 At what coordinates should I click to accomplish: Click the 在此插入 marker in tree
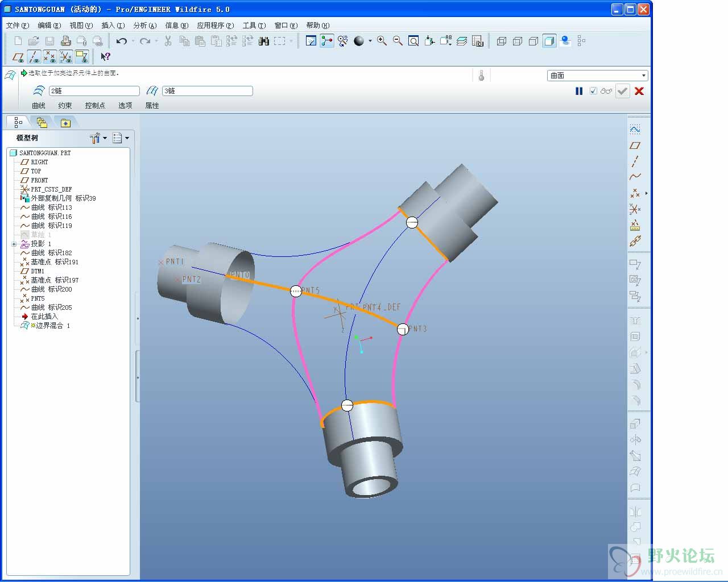click(x=39, y=317)
